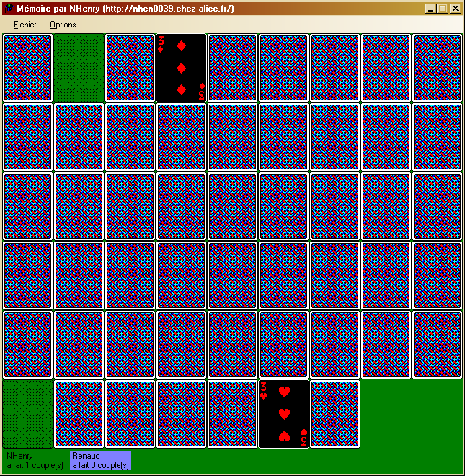Open the Options menu
The width and height of the screenshot is (465, 476).
click(x=63, y=25)
